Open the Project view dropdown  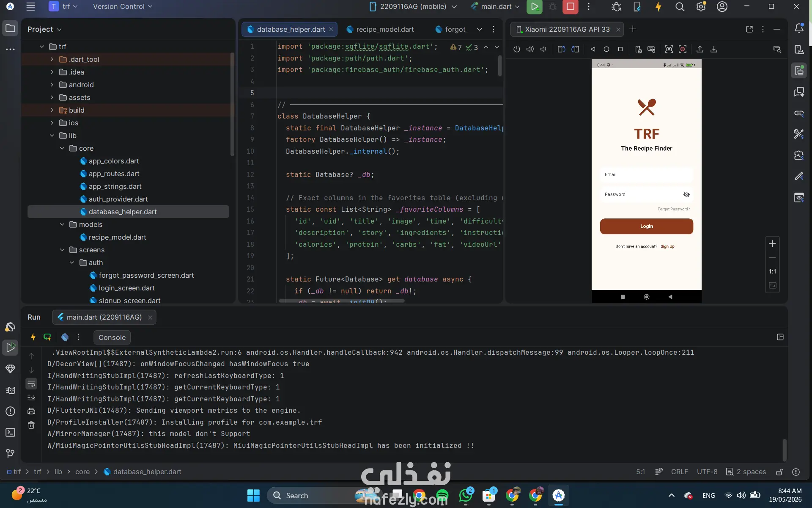coord(44,29)
